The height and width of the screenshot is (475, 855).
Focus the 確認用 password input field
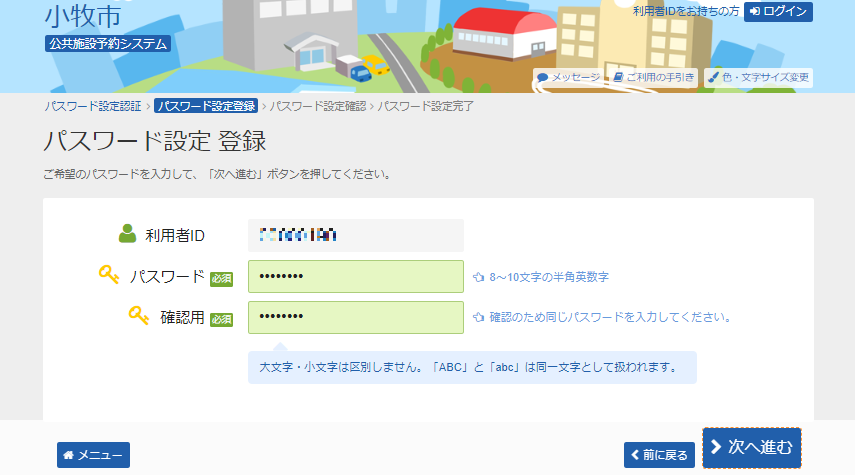(355, 317)
